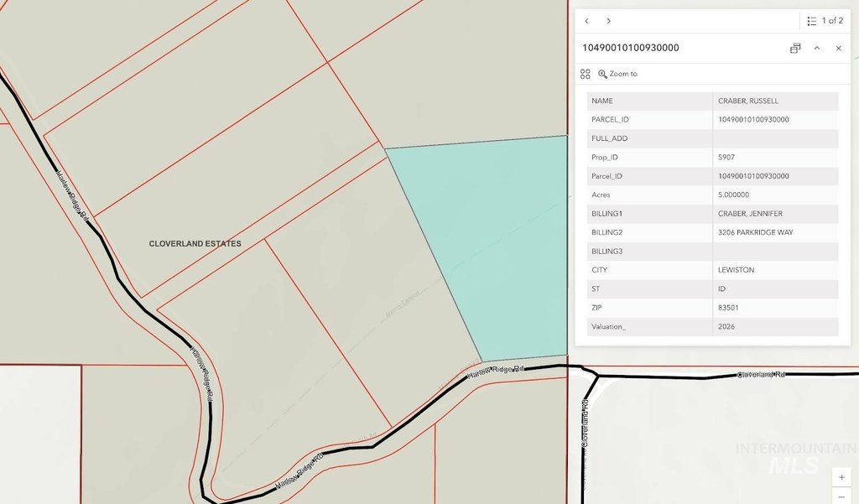This screenshot has height=504, width=859.
Task: Click the BILLING3 field label
Action: tap(607, 252)
